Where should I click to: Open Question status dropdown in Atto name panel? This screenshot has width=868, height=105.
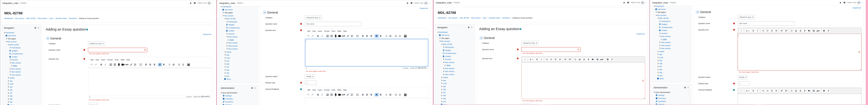743,77
